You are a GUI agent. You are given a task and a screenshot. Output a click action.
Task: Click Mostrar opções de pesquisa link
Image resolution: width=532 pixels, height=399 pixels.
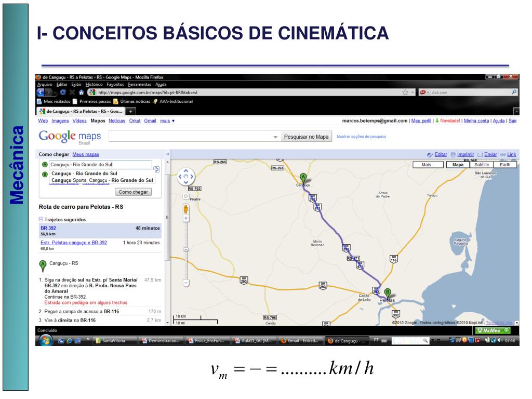click(361, 137)
